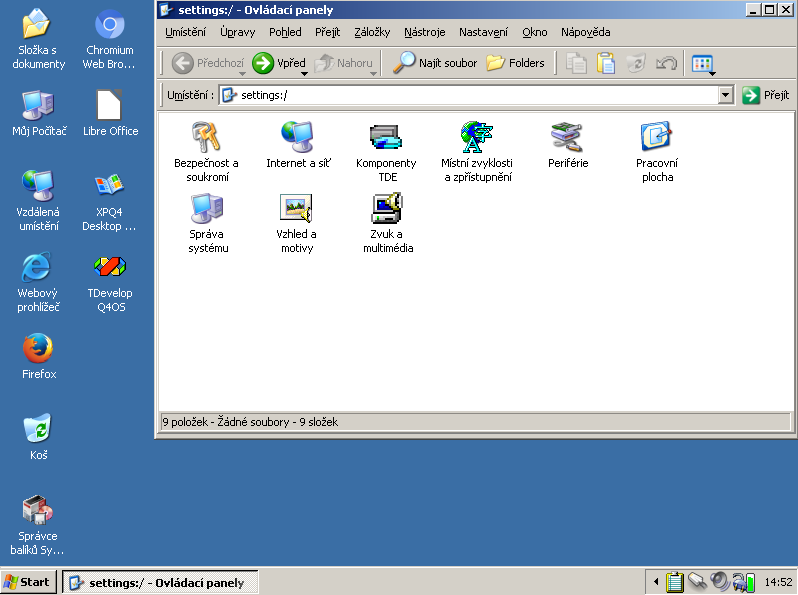Click the Přejít go button beside location
Image resolution: width=798 pixels, height=595 pixels.
point(765,95)
